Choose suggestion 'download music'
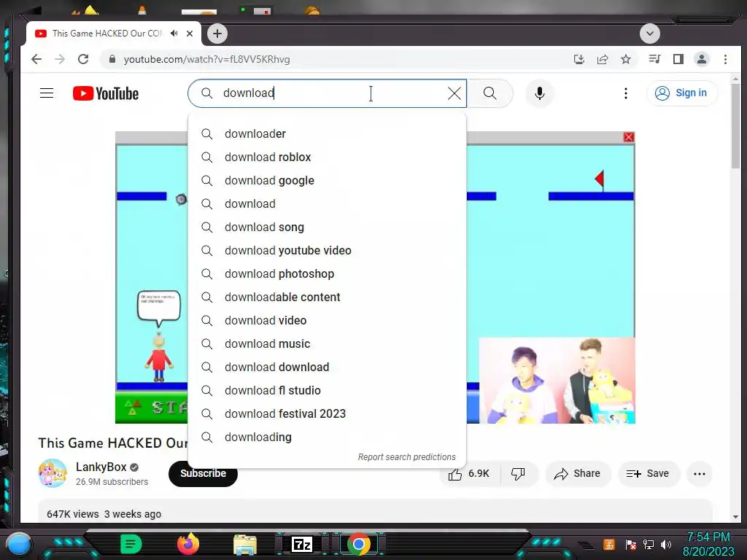Screen dimensions: 747x560 pyautogui.click(x=327, y=344)
